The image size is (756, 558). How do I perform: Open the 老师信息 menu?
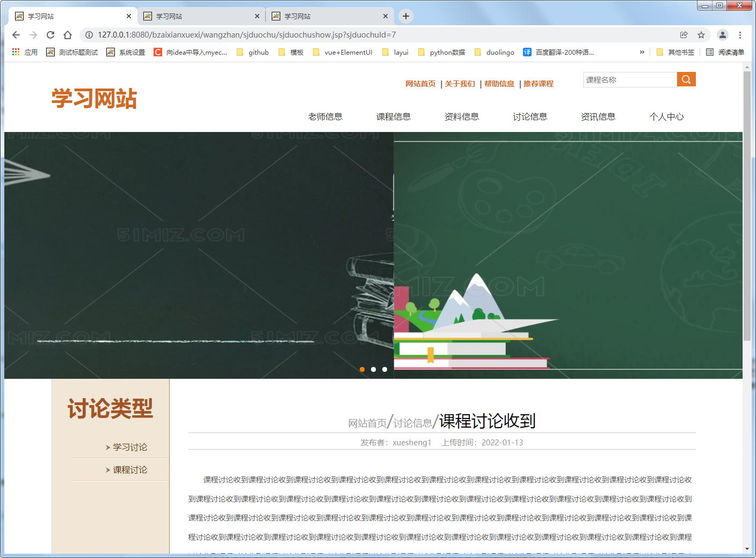[325, 116]
